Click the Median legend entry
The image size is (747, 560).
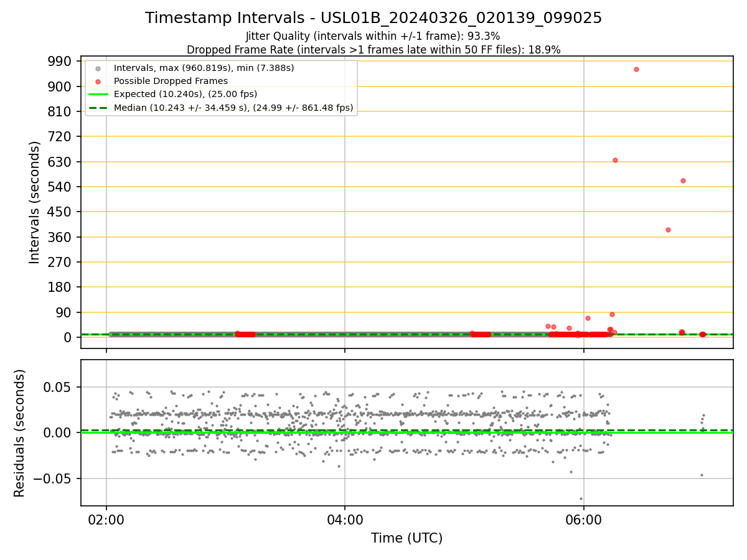[x=233, y=108]
